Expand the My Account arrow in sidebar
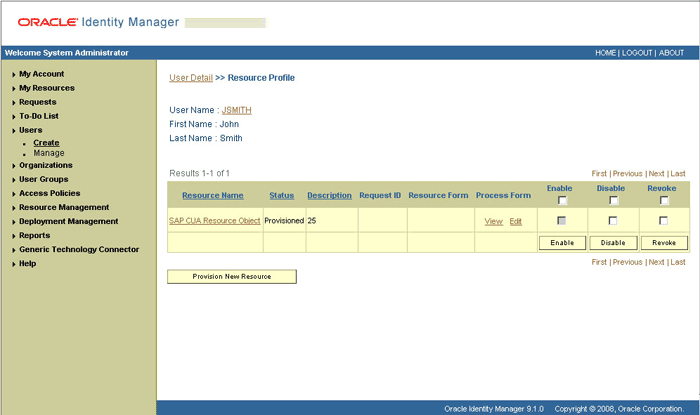The height and width of the screenshot is (415, 700). pyautogui.click(x=14, y=75)
